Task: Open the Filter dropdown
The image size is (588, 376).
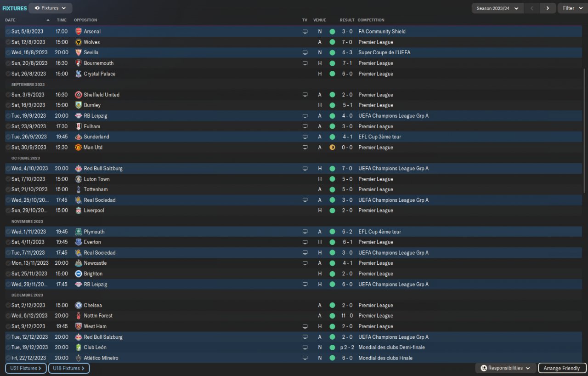Action: (x=572, y=8)
